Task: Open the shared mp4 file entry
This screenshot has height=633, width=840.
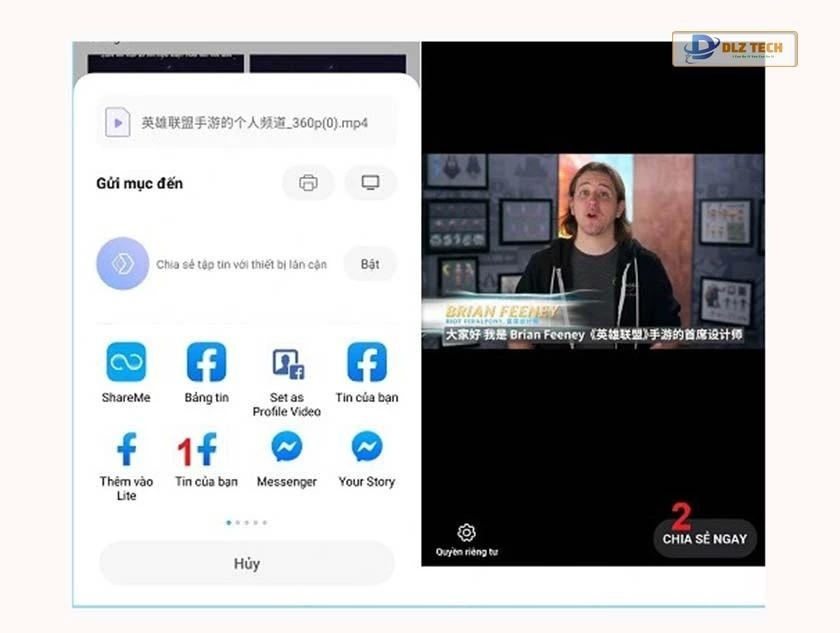Action: pos(246,120)
